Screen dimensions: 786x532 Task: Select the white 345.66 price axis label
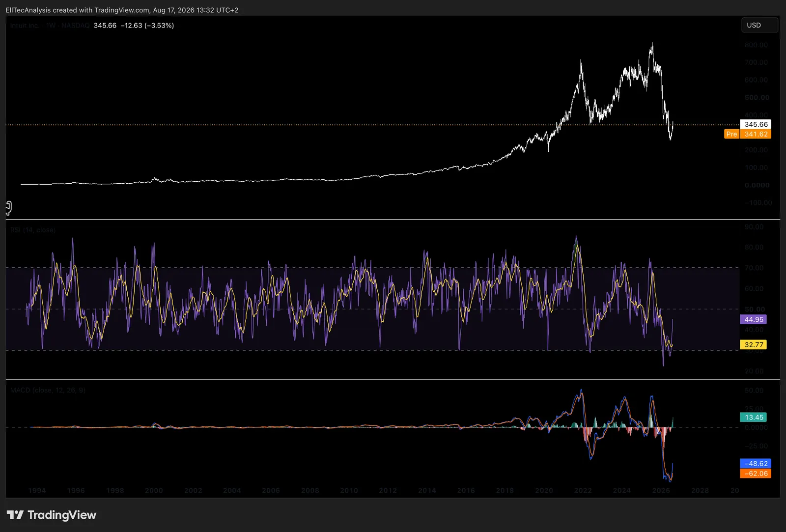click(756, 124)
